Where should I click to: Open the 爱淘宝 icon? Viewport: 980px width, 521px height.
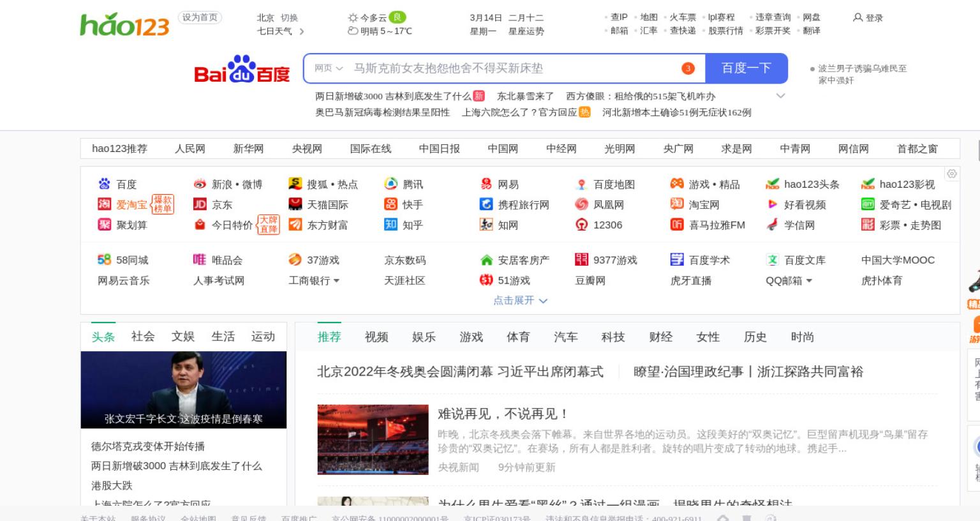[104, 204]
